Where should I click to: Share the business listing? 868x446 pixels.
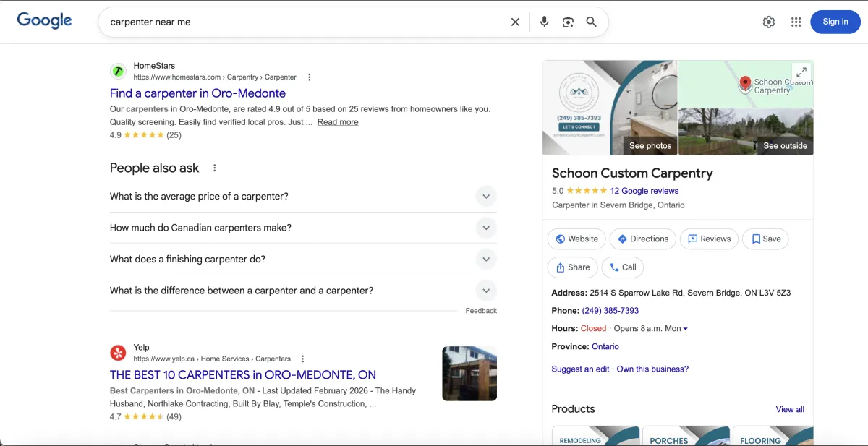(573, 267)
